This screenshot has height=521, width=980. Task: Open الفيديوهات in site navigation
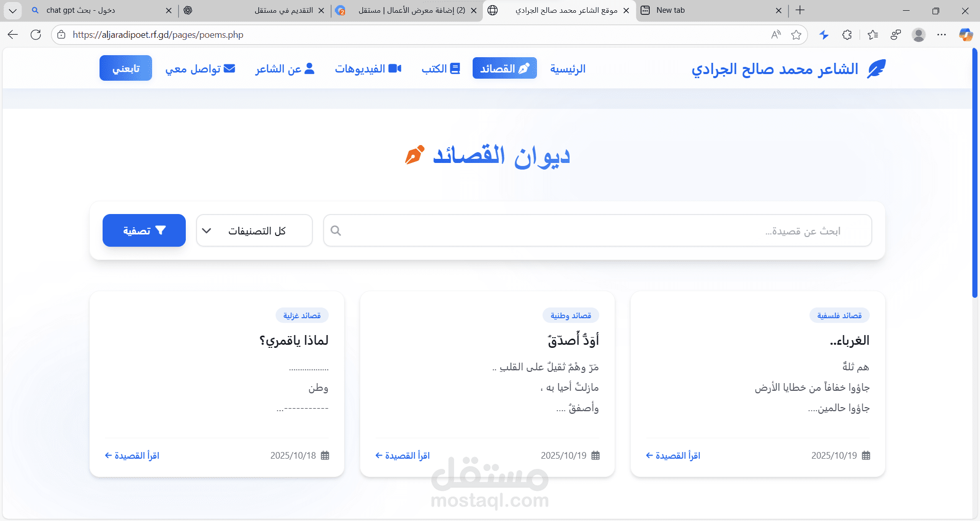[x=368, y=68]
